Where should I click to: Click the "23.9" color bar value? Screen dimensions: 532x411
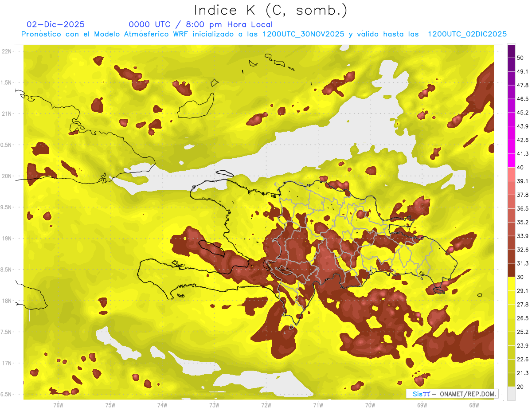[x=522, y=346]
